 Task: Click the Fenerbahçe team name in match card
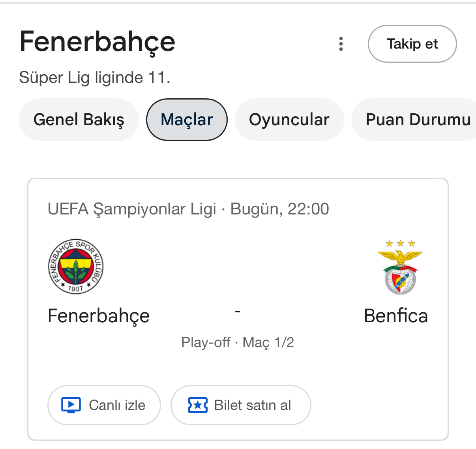[x=99, y=316]
